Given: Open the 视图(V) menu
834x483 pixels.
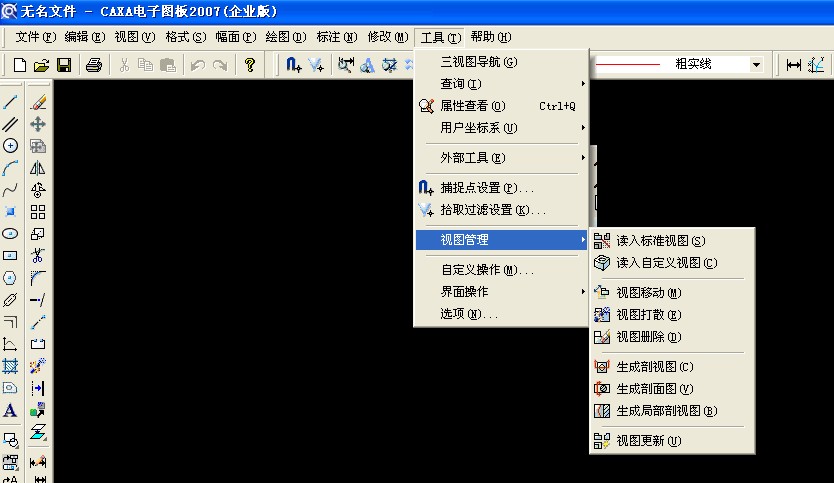Looking at the screenshot, I should [135, 37].
